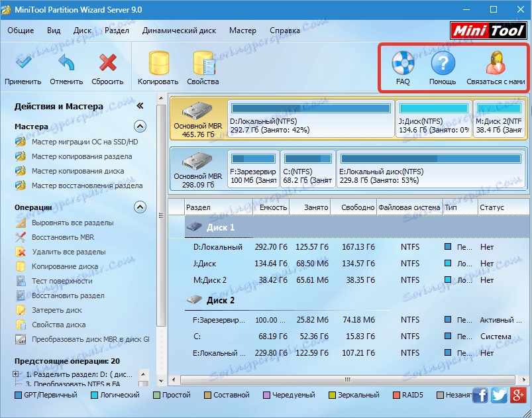Select the E:Локальный row in table
Screen dimensions: 532x418
pos(349,353)
